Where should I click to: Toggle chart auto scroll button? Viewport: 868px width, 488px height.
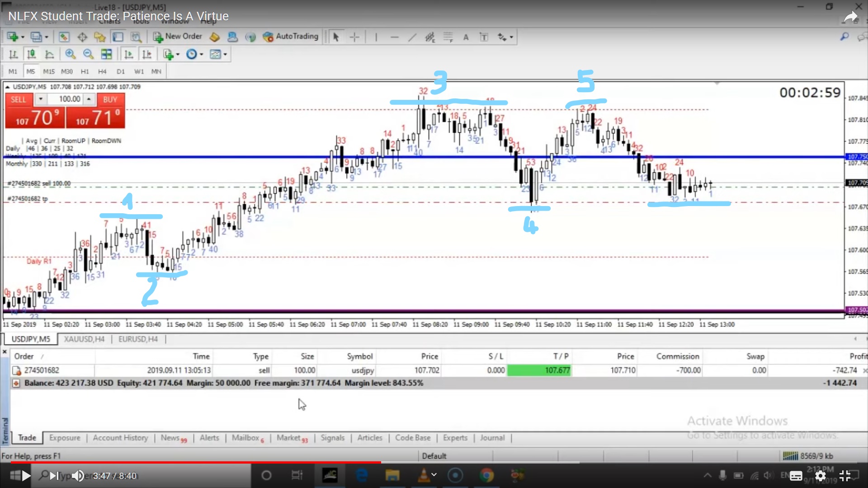pyautogui.click(x=128, y=54)
